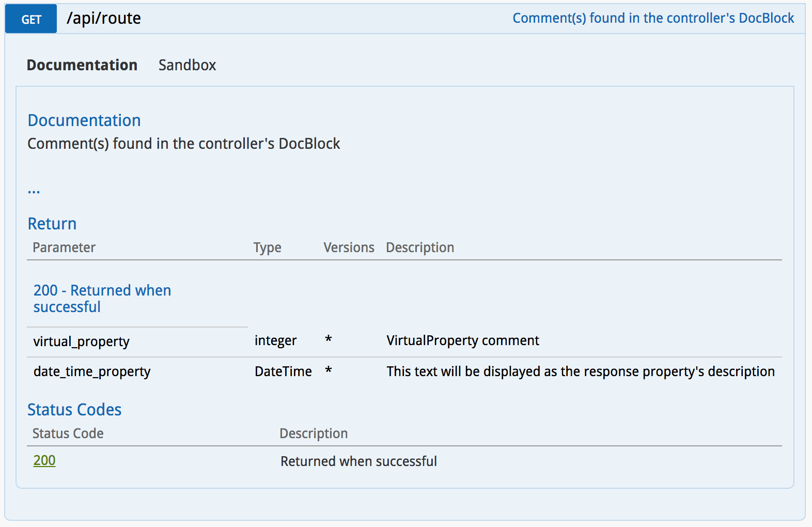The width and height of the screenshot is (812, 527).
Task: Click the GET method badge
Action: tap(31, 19)
